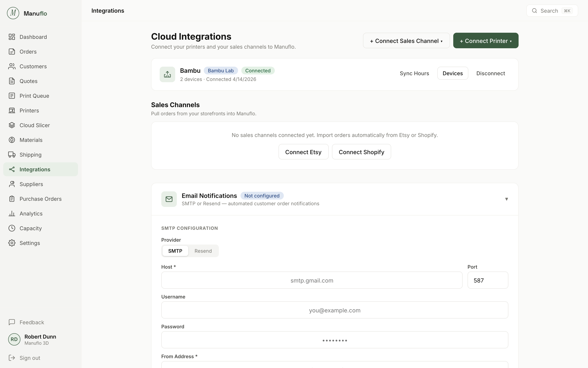Click the Cloud Slicer layers icon
Viewport: 588px width, 368px height.
(x=12, y=125)
